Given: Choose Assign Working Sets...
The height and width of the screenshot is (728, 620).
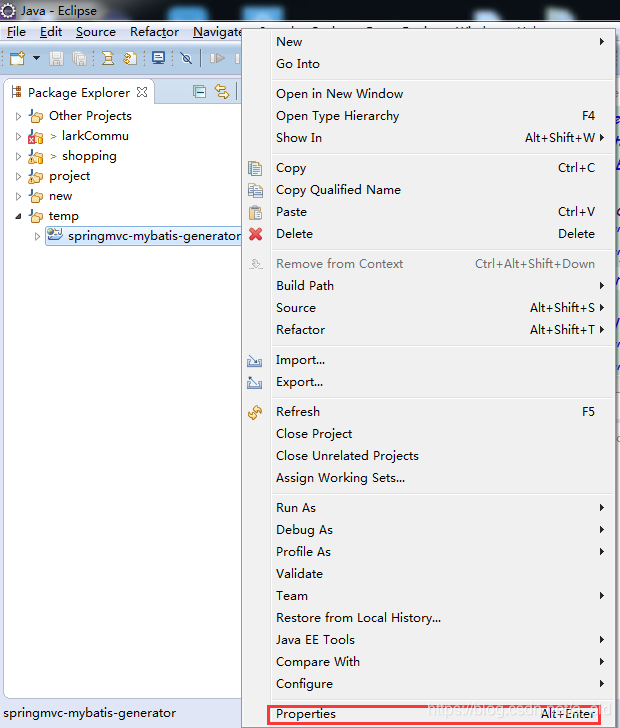Looking at the screenshot, I should 442,478.
